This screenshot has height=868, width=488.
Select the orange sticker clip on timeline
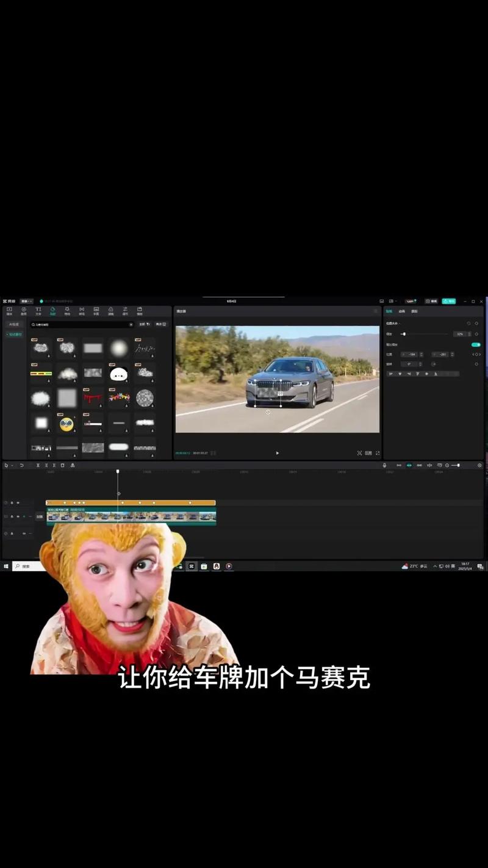131,502
